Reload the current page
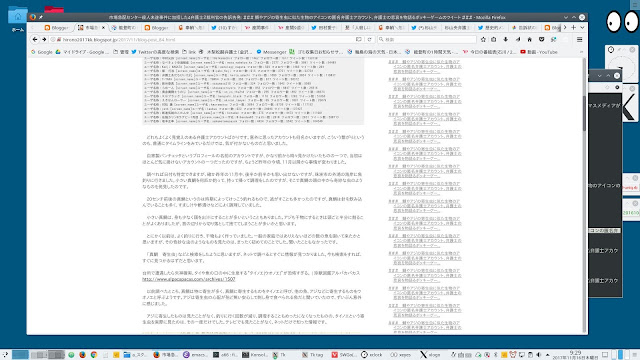Image resolution: width=640 pixels, height=360 pixels. 369,40
